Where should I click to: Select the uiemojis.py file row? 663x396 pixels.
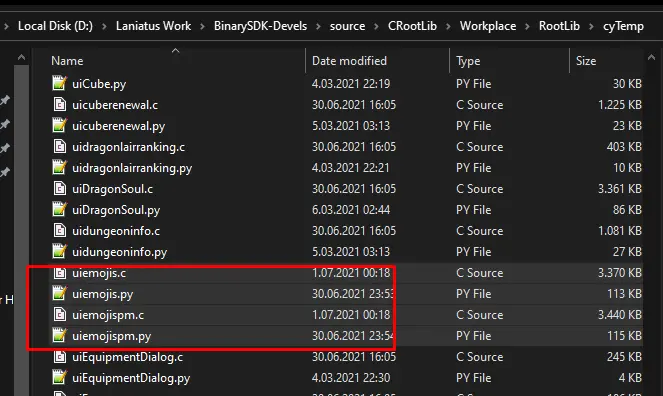click(346, 294)
